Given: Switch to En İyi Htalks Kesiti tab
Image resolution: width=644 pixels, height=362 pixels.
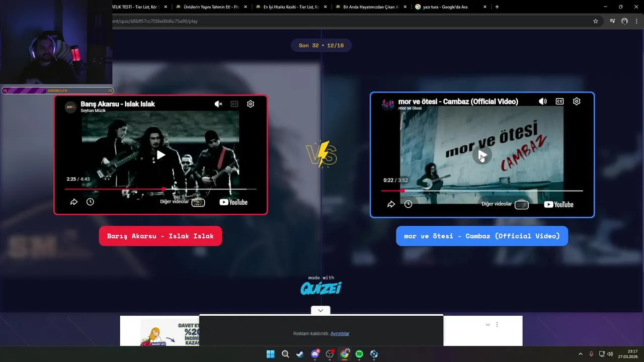Looking at the screenshot, I should pos(291,7).
